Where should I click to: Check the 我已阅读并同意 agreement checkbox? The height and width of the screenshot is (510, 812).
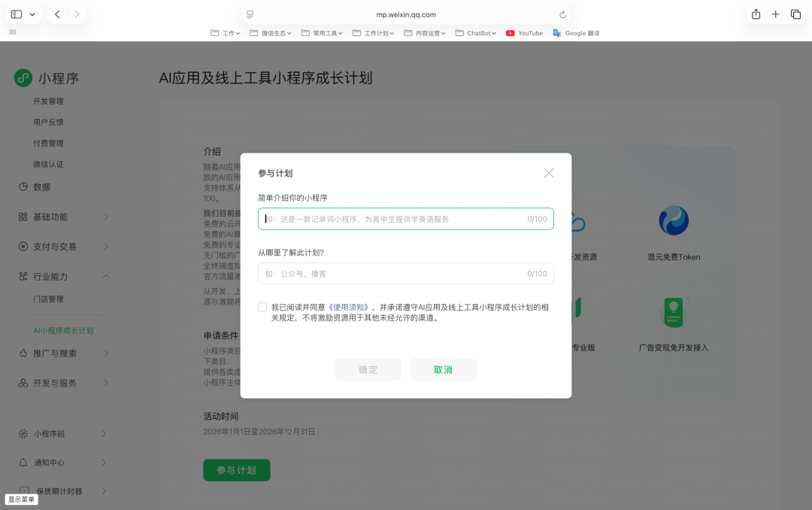(x=262, y=307)
